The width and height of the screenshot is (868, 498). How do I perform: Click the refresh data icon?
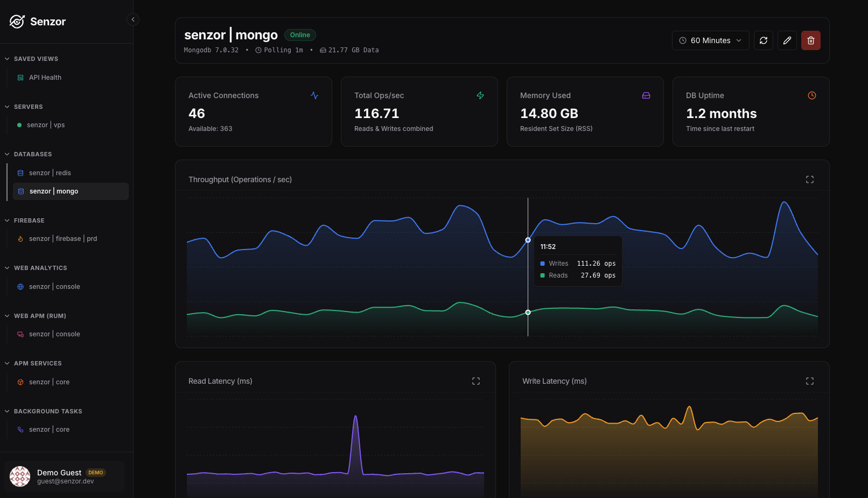tap(764, 40)
